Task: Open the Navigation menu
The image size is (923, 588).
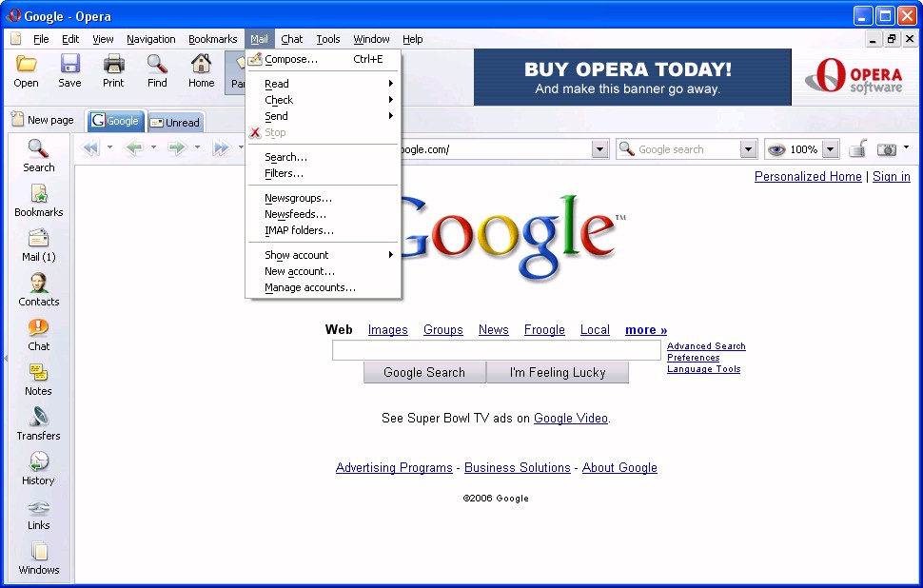Action: click(x=150, y=39)
